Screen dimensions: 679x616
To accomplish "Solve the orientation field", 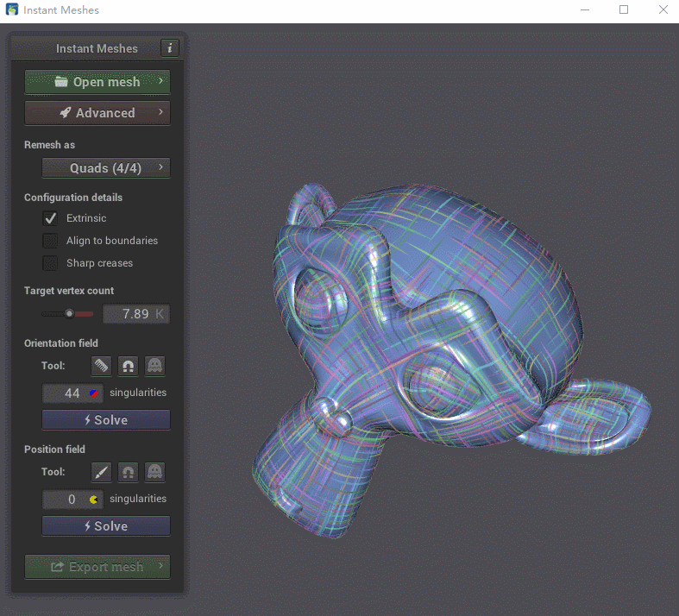I will click(x=106, y=420).
